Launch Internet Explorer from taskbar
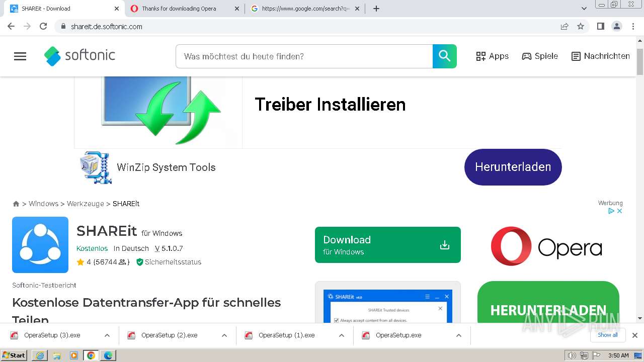 [x=40, y=355]
